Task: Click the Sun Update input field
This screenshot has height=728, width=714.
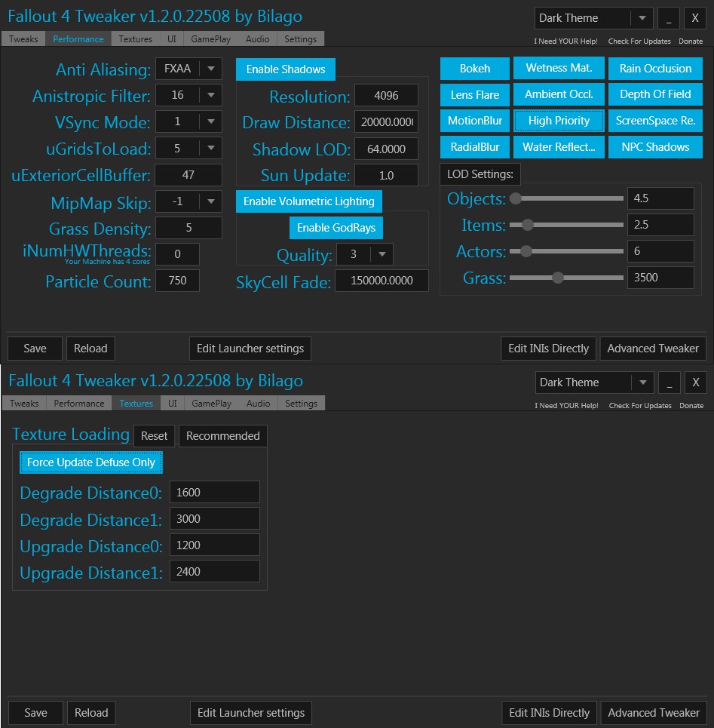Action: pyautogui.click(x=386, y=176)
